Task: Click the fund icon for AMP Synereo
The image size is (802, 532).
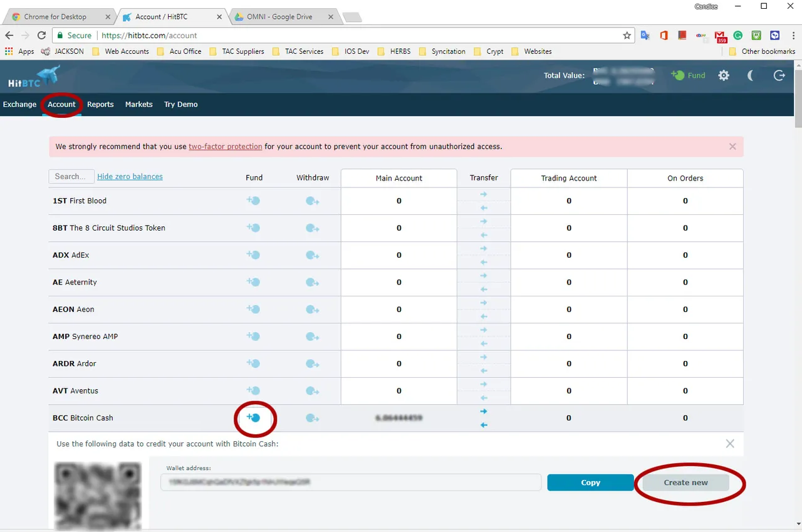Action: click(x=253, y=336)
